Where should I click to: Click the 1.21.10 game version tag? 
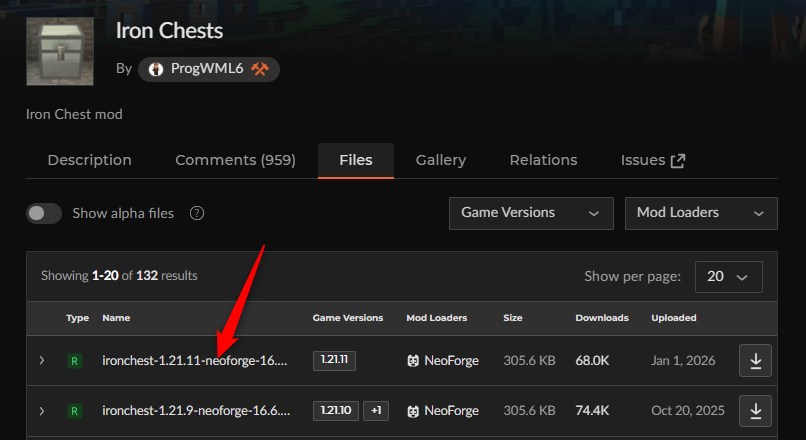point(336,411)
